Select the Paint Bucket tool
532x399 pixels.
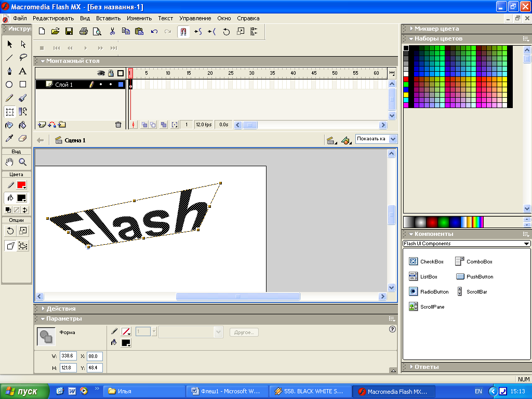pos(23,125)
